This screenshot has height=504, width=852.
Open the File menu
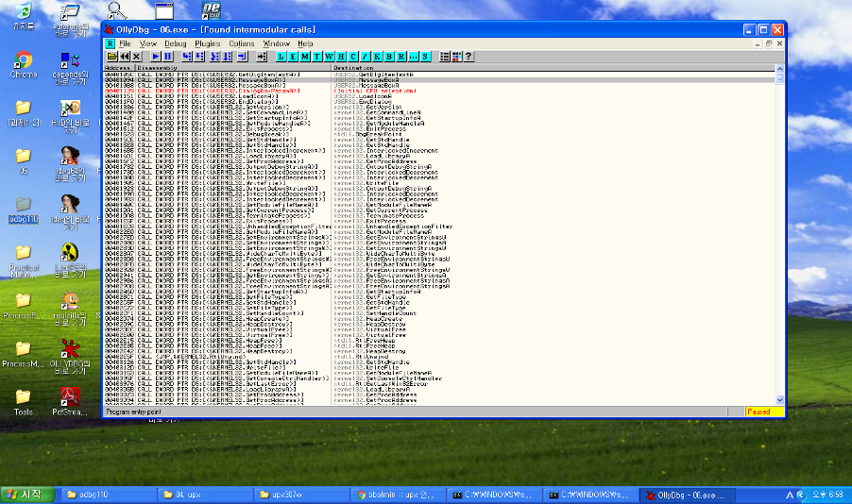(125, 43)
